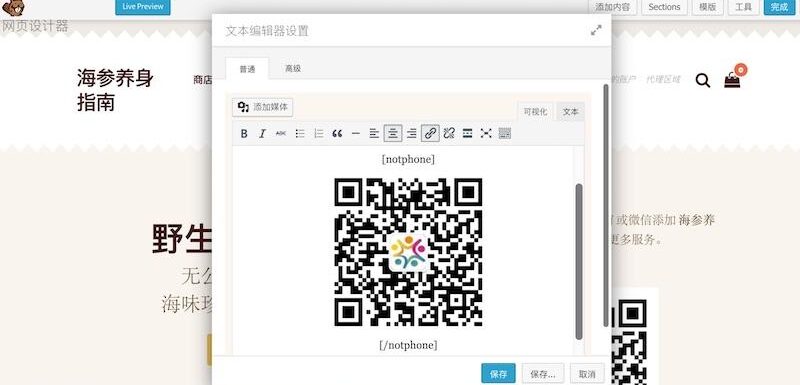Expand the settings dialog to full size
Image resolution: width=800 pixels, height=385 pixels.
[x=596, y=31]
